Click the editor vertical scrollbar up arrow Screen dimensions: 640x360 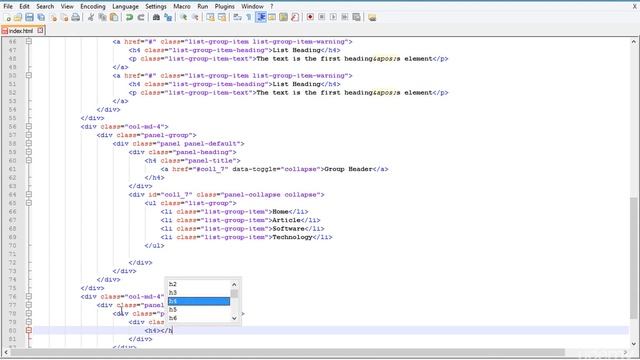pos(633,42)
